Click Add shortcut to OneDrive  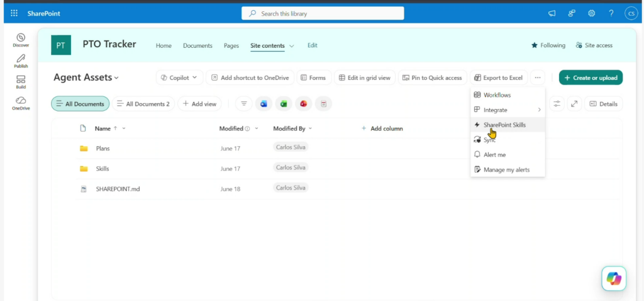click(250, 77)
